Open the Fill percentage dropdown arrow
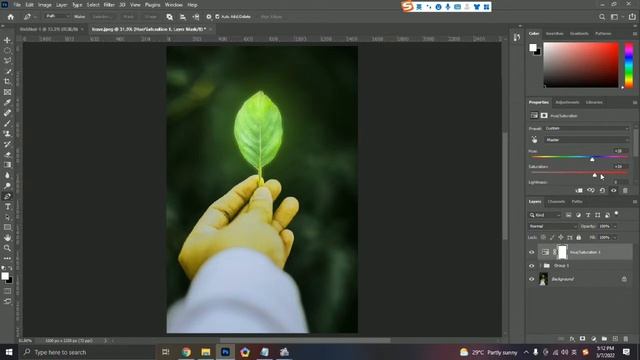This screenshot has width=640, height=360. [615, 237]
